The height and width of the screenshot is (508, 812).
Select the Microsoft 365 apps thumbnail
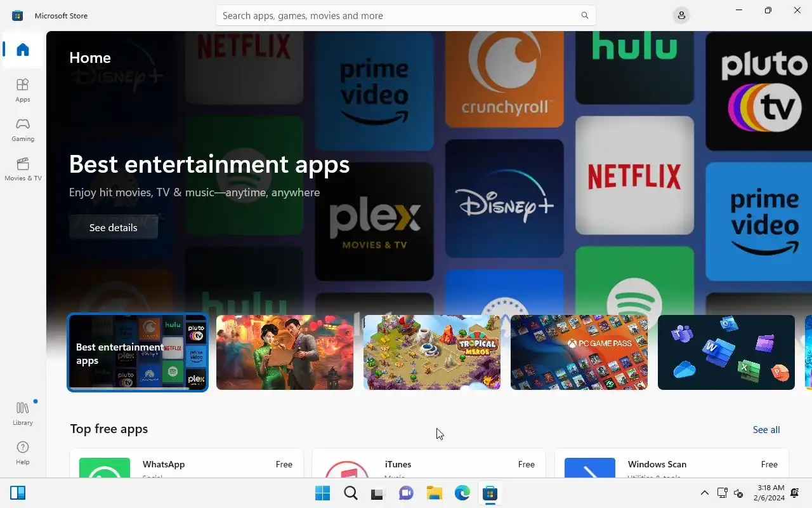coord(726,352)
